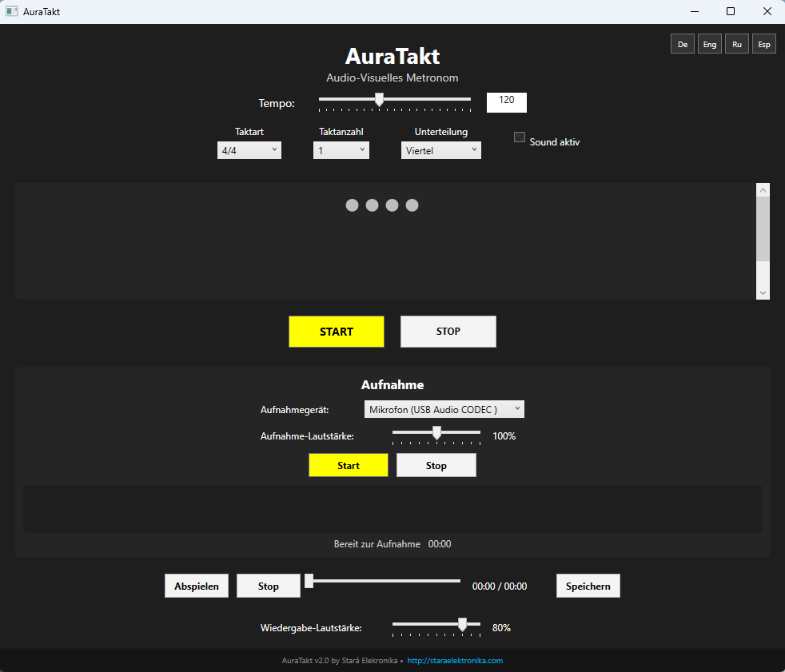Minimize the AuraTakt window
This screenshot has height=672, width=785.
[695, 11]
